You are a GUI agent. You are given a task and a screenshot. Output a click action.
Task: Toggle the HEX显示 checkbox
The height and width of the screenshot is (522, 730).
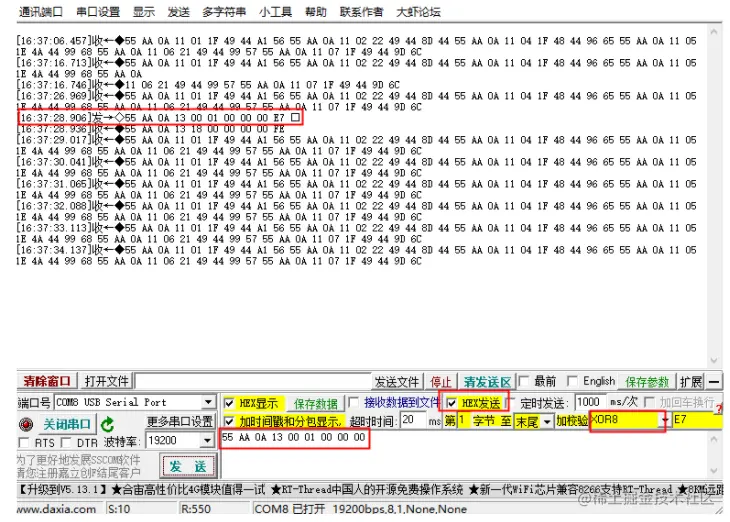coord(229,403)
